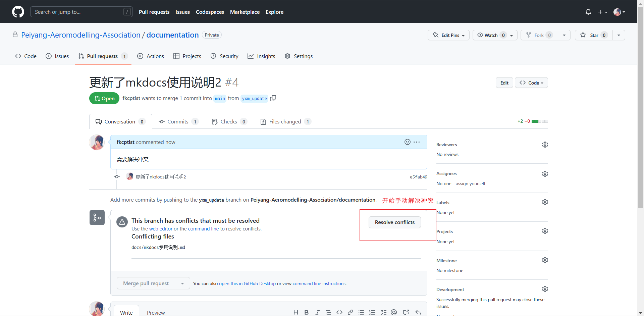Copy the yxm_update branch name
Screen dimensions: 644x316
click(273, 98)
